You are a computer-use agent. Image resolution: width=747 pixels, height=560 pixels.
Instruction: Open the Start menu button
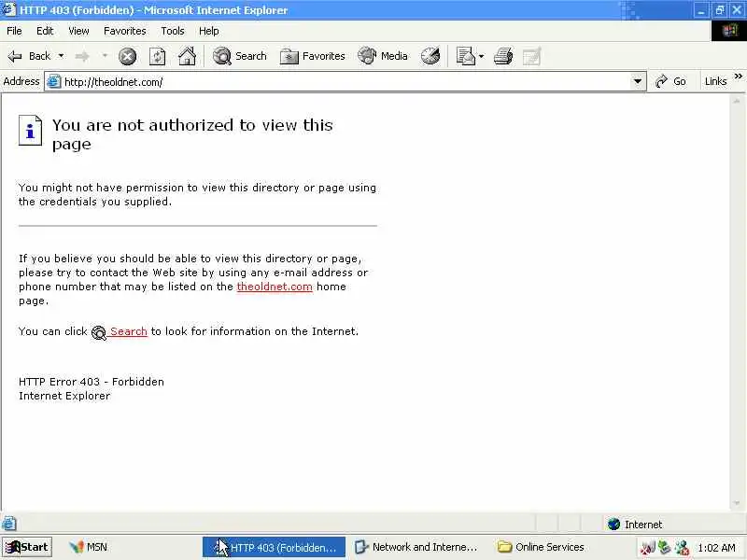27,547
